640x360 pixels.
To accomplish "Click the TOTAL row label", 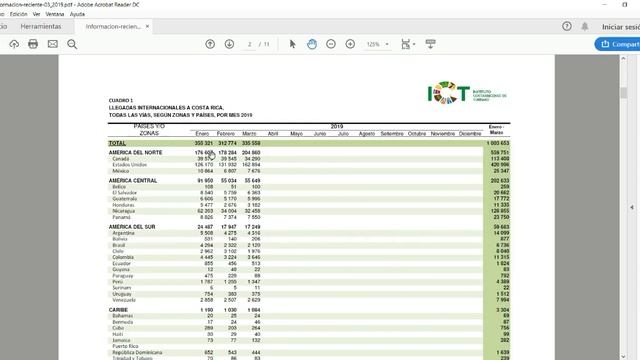I will (x=117, y=143).
